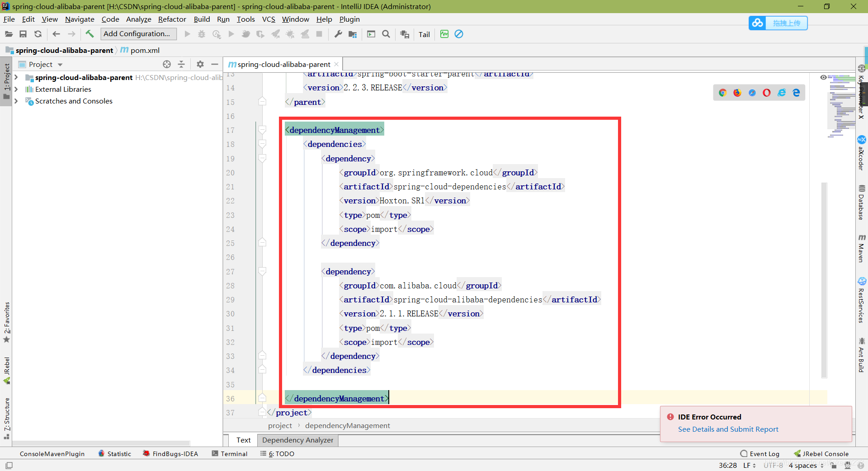Switch to Text editor tab
Viewport: 868px width, 471px height.
(x=243, y=440)
